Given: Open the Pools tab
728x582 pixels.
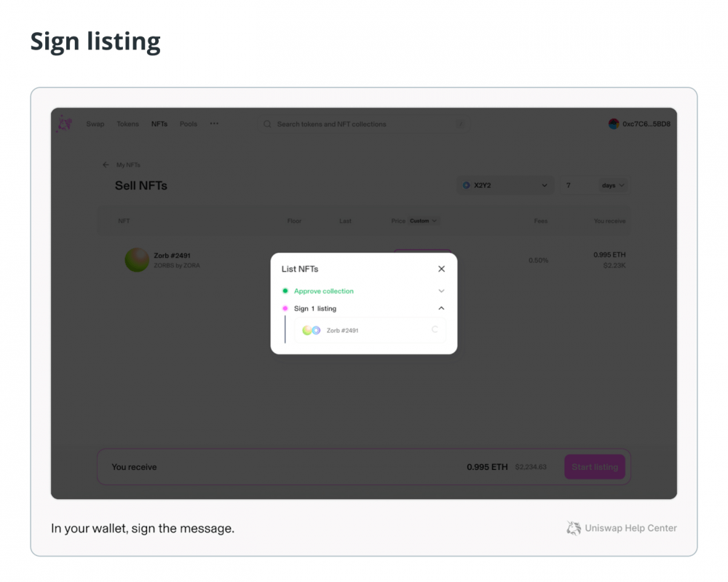Looking at the screenshot, I should [189, 124].
